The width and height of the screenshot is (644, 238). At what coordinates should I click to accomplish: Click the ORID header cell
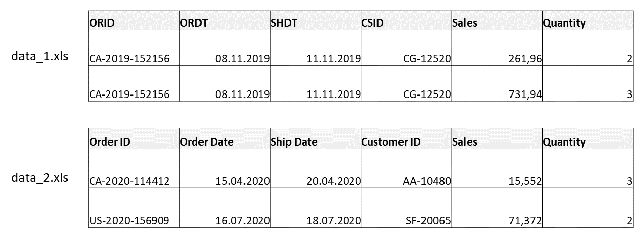(x=134, y=20)
